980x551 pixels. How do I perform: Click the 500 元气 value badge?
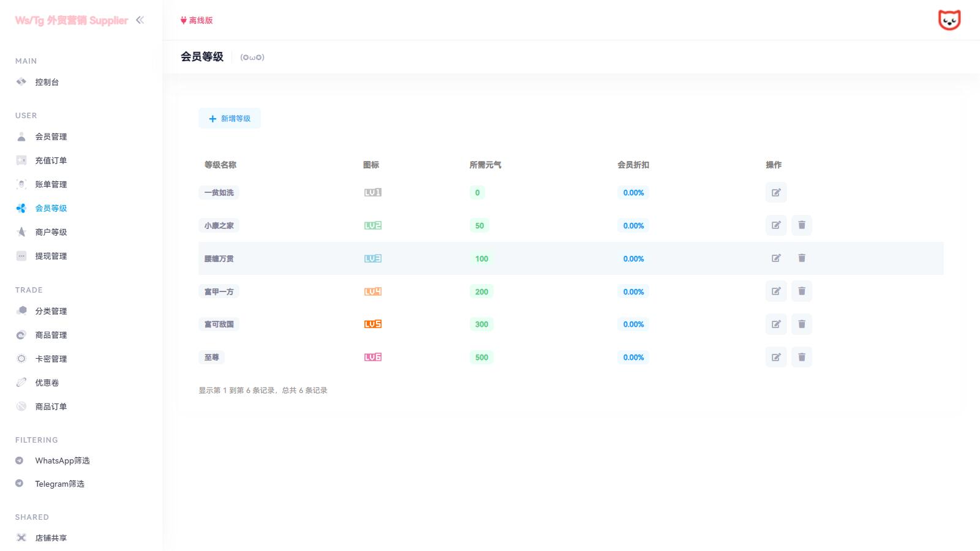click(x=481, y=358)
